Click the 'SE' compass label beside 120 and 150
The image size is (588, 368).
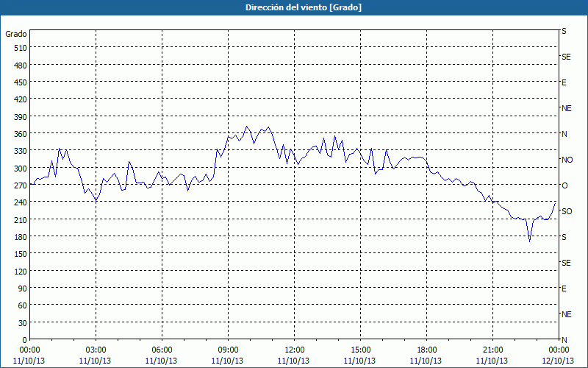[566, 263]
